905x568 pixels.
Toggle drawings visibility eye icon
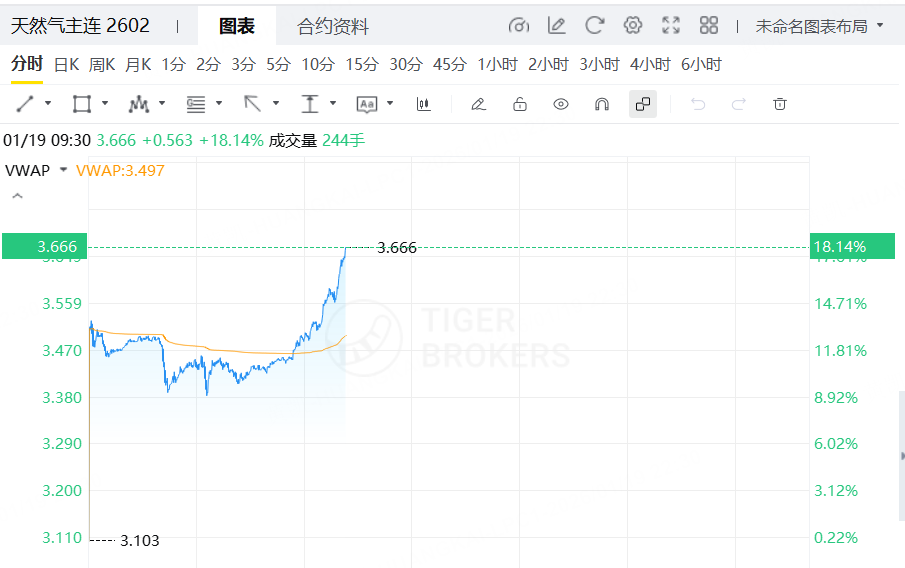click(560, 104)
